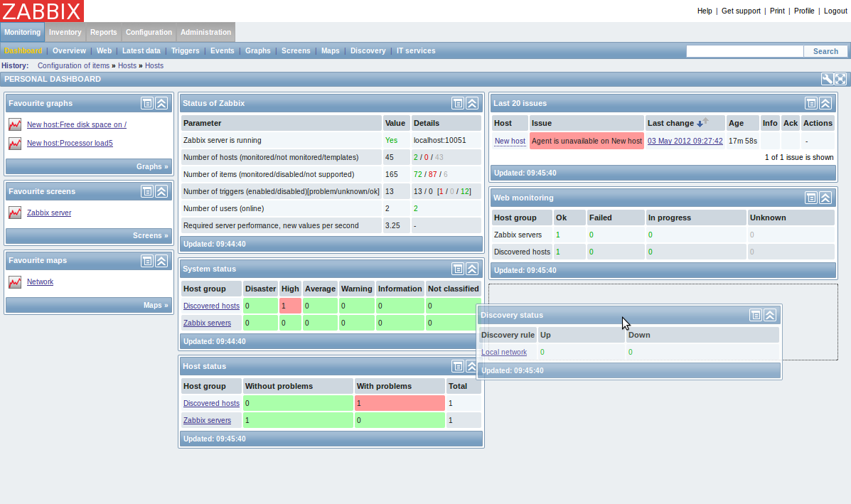Open the Network map link

(x=40, y=282)
